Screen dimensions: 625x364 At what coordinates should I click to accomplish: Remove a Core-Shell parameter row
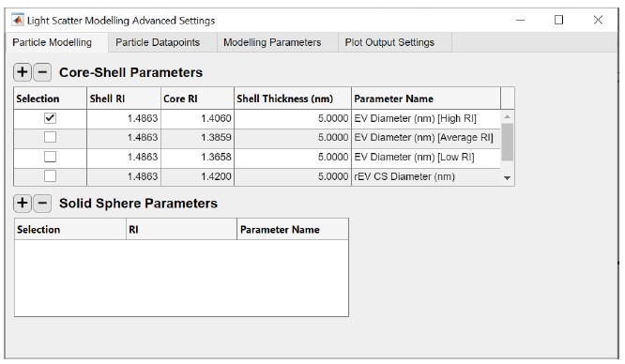point(42,72)
